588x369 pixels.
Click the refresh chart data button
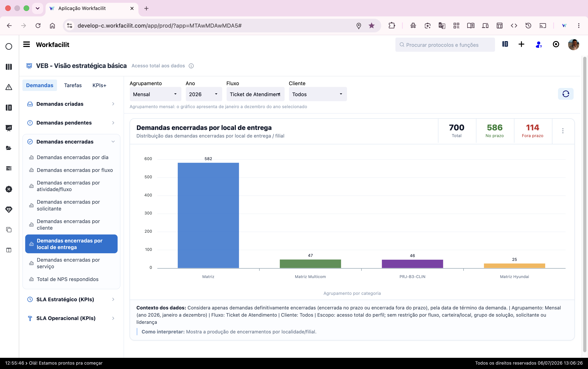pos(566,94)
